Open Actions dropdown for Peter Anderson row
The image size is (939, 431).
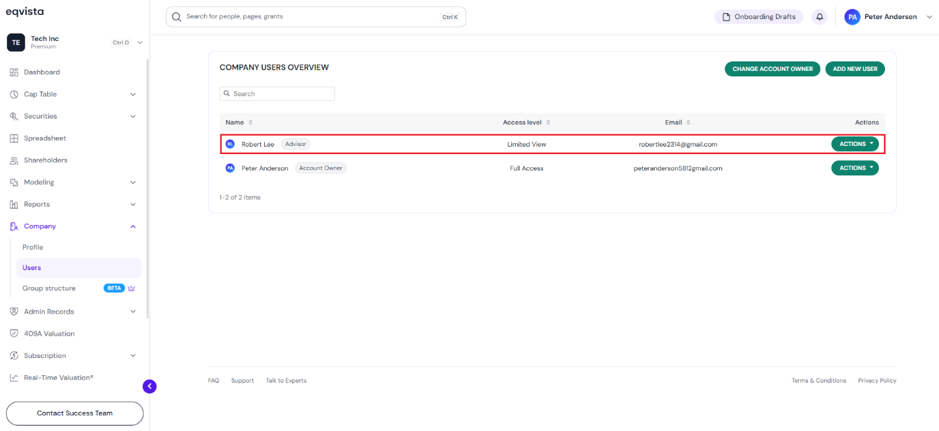(855, 168)
